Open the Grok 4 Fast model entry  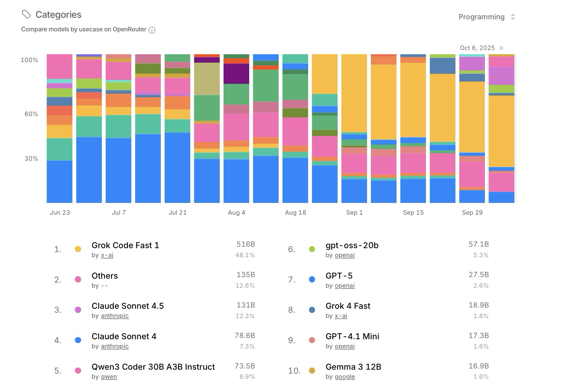[x=348, y=306]
